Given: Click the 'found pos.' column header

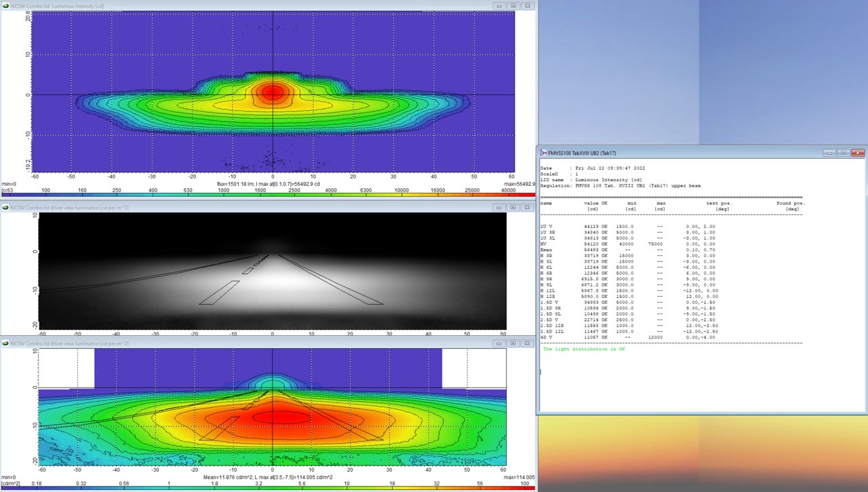Looking at the screenshot, I should pyautogui.click(x=791, y=203).
